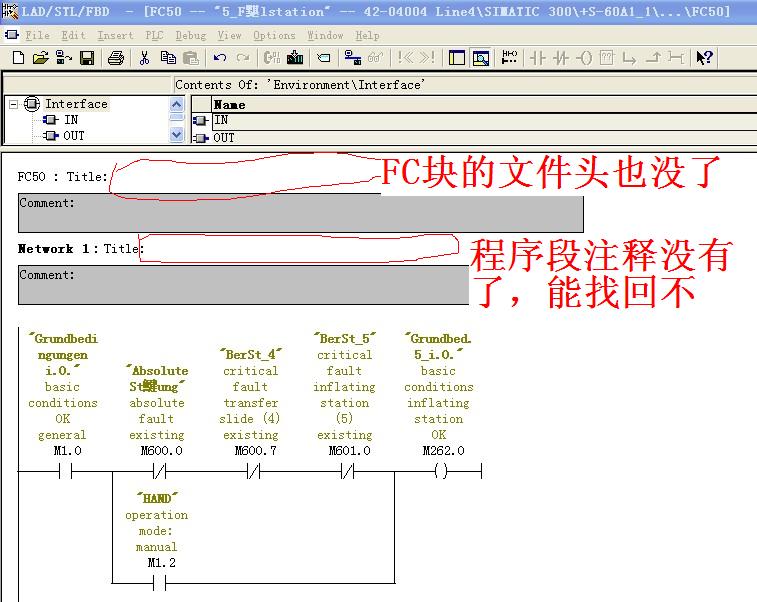Select the M262.0 output coil
The image size is (757, 602).
click(x=441, y=471)
